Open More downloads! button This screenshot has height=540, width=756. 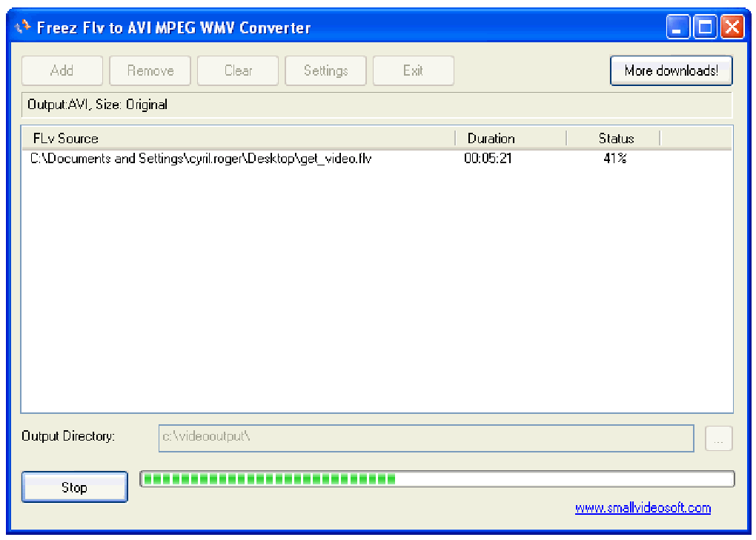(672, 70)
